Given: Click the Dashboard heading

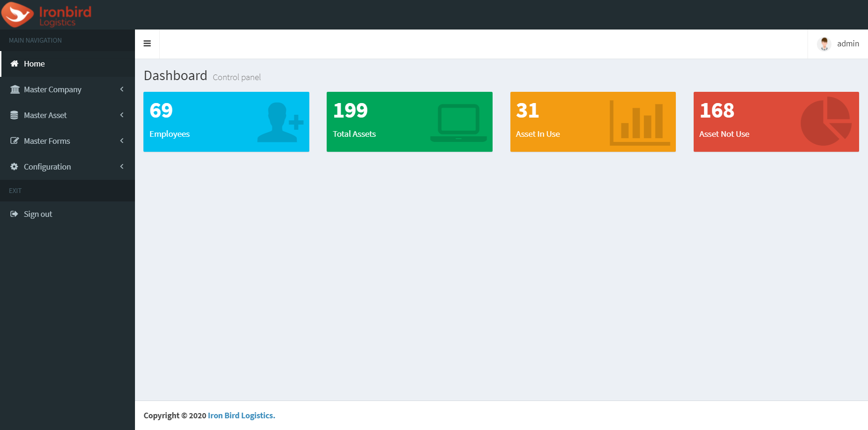Looking at the screenshot, I should click(x=175, y=75).
